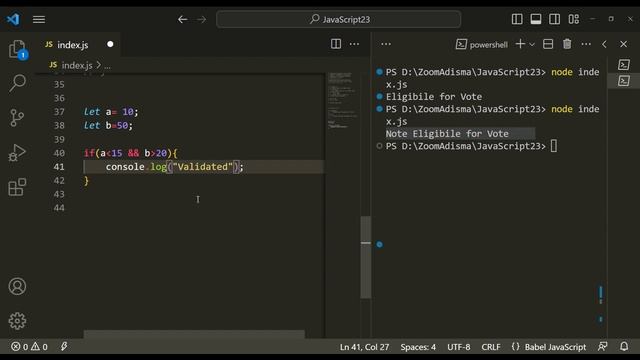The image size is (640, 360).
Task: Create a new terminal with plus
Action: pyautogui.click(x=520, y=44)
